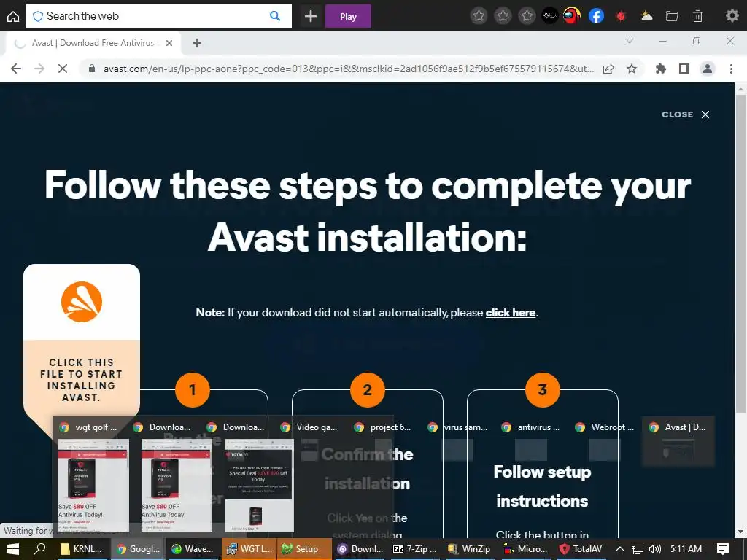This screenshot has width=747, height=560.
Task: Open the Facebook shortcut icon
Action: pyautogui.click(x=596, y=16)
